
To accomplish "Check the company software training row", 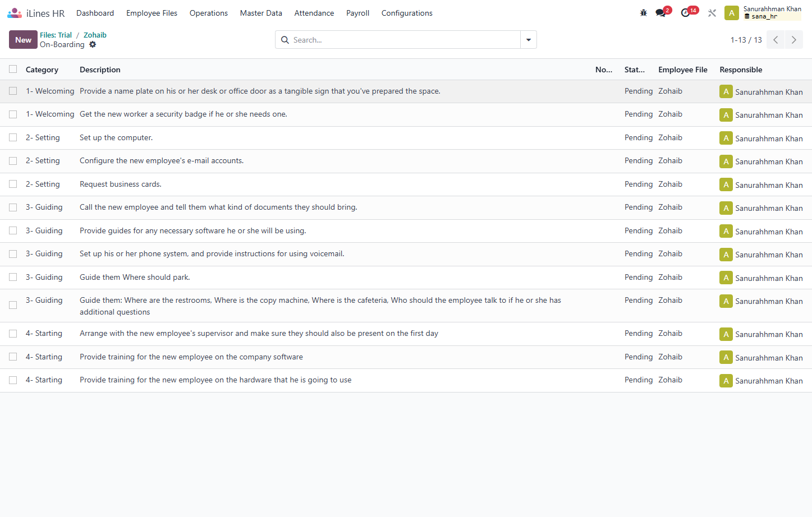I will coord(13,357).
